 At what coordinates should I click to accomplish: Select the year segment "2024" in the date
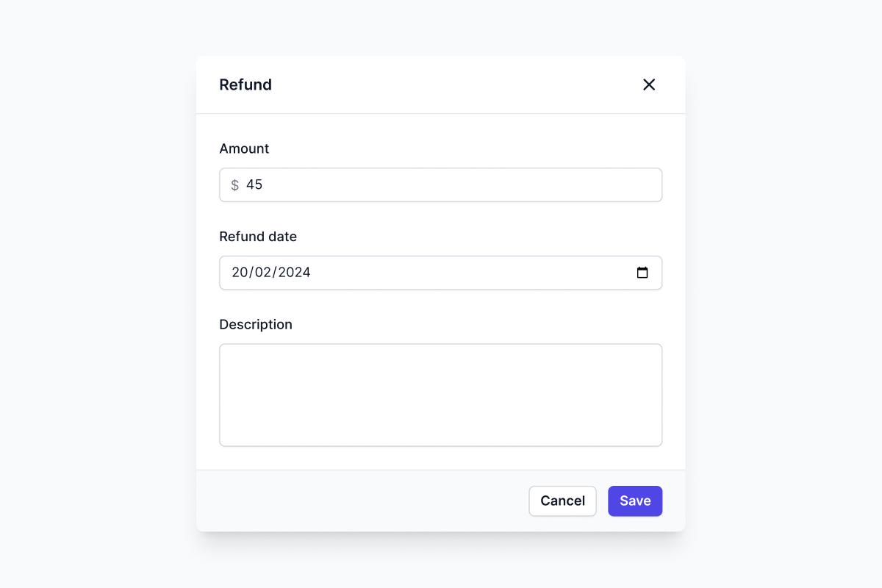[x=294, y=273]
